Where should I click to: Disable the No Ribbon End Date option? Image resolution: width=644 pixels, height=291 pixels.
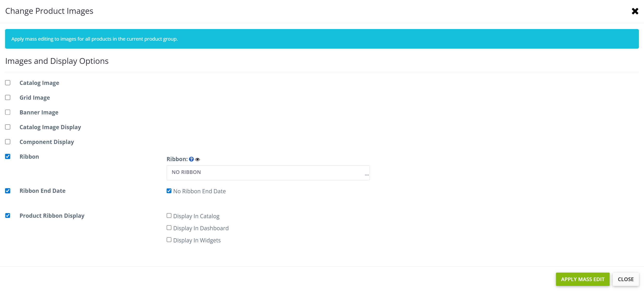[169, 191]
